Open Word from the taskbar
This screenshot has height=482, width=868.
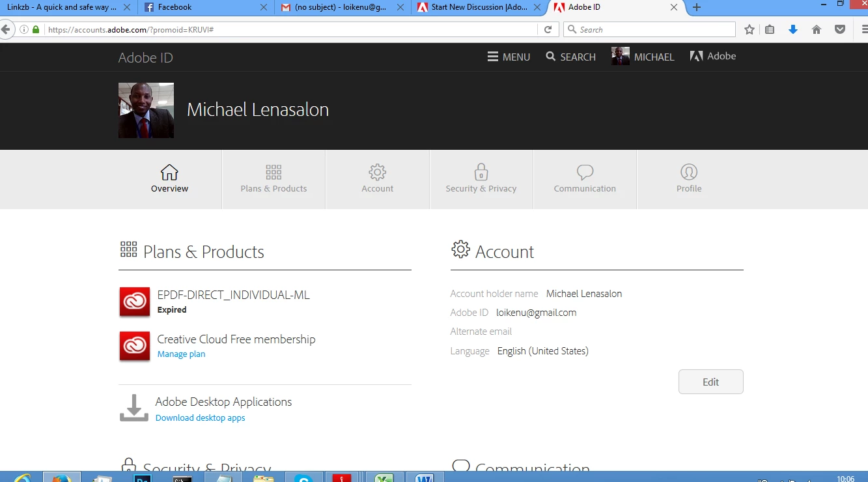pyautogui.click(x=425, y=477)
